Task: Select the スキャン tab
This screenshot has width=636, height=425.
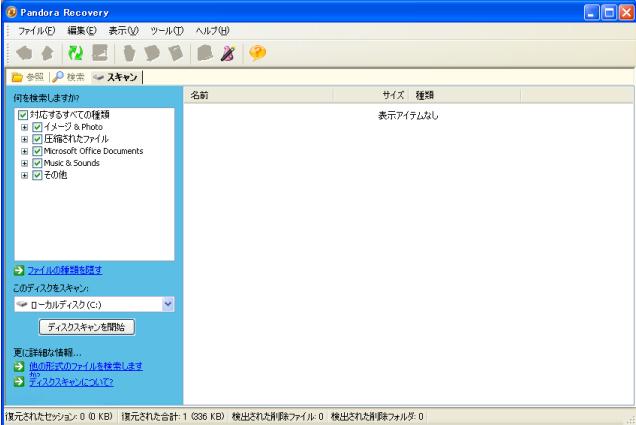Action: (x=115, y=77)
